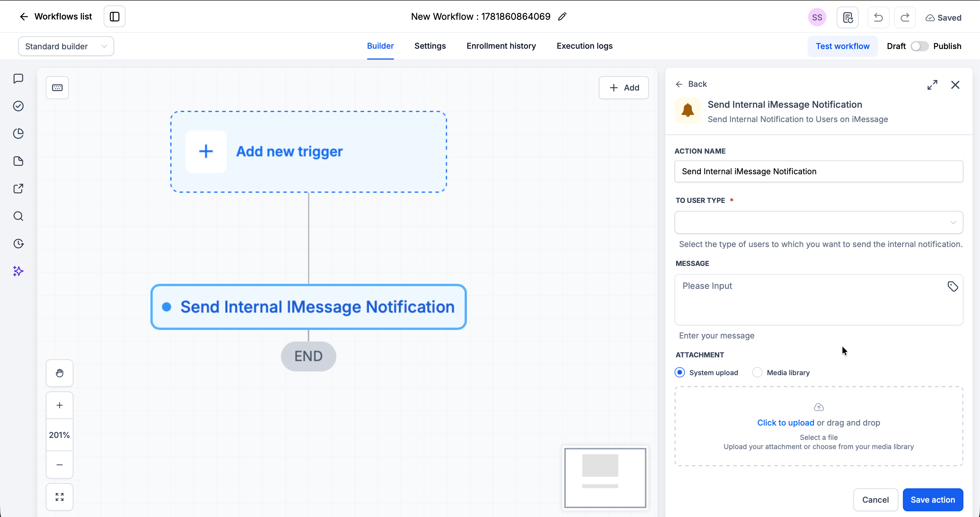This screenshot has height=517, width=980.
Task: Open the sticky note sidebar icon
Action: pos(18,161)
